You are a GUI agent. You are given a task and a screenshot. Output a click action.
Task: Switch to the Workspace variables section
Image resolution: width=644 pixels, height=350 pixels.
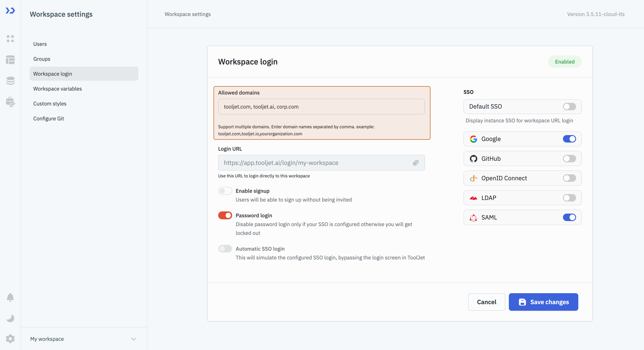(57, 88)
